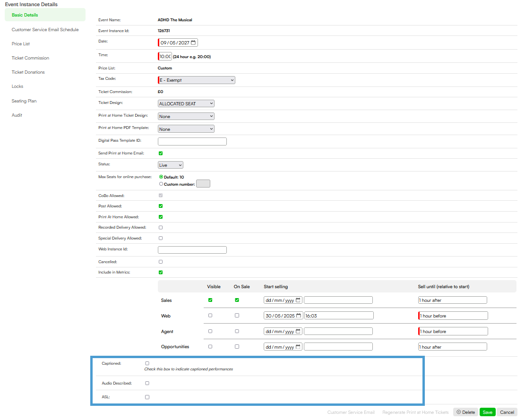Untick Sales Visible checkbox

click(210, 300)
